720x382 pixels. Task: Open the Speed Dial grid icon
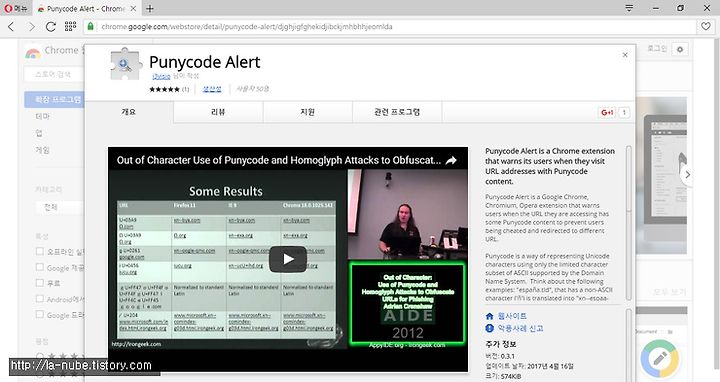(x=70, y=27)
